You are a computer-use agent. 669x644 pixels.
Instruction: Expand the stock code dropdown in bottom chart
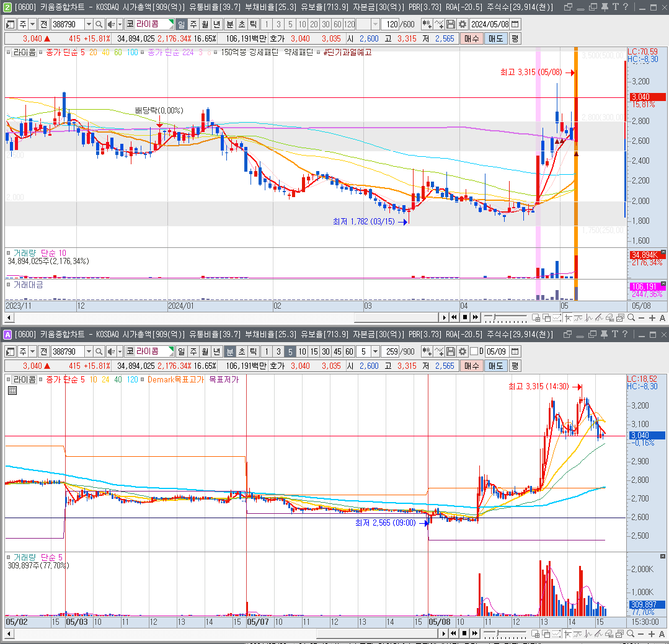click(89, 351)
